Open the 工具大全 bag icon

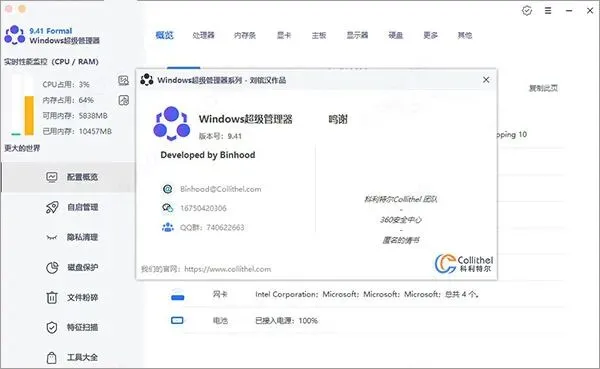pyautogui.click(x=52, y=358)
